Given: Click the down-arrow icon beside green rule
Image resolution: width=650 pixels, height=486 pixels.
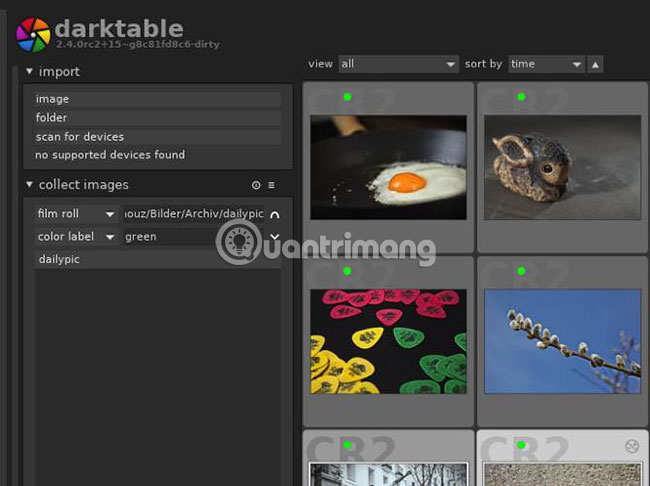Looking at the screenshot, I should [275, 237].
